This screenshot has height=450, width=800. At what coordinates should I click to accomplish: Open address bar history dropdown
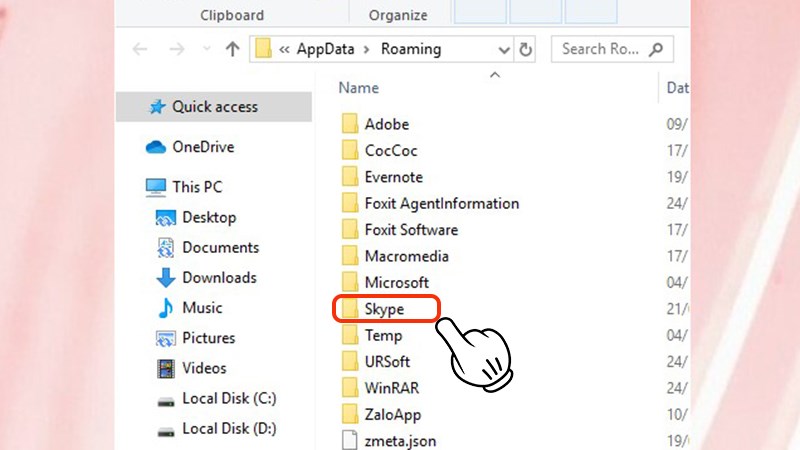pyautogui.click(x=504, y=49)
